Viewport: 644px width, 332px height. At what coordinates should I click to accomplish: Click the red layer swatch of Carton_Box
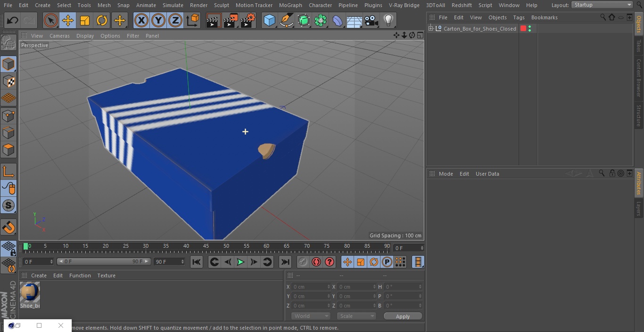coord(523,29)
